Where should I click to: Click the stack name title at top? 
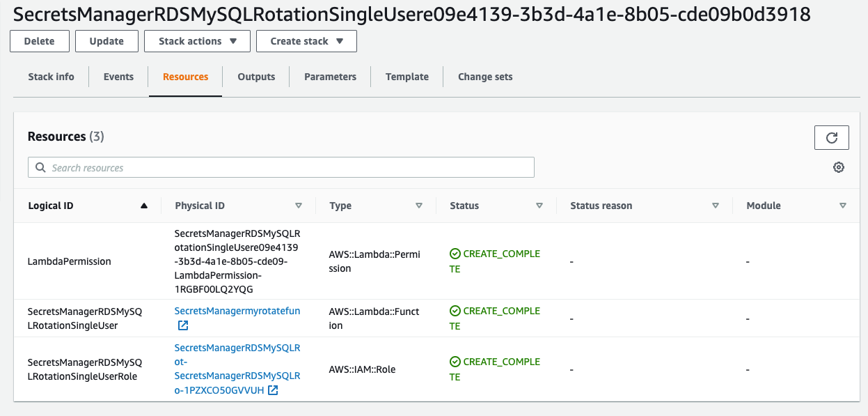[412, 14]
